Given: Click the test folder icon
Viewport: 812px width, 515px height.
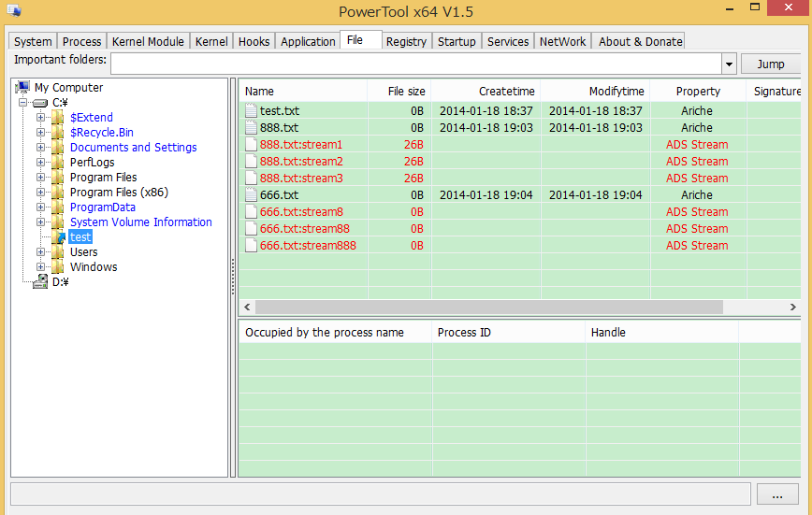Looking at the screenshot, I should point(59,237).
